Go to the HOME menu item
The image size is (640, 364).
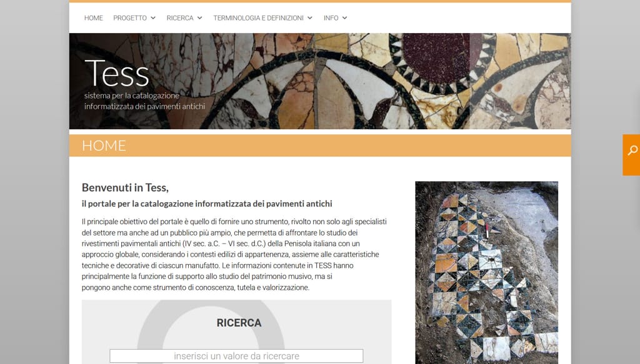pos(94,18)
